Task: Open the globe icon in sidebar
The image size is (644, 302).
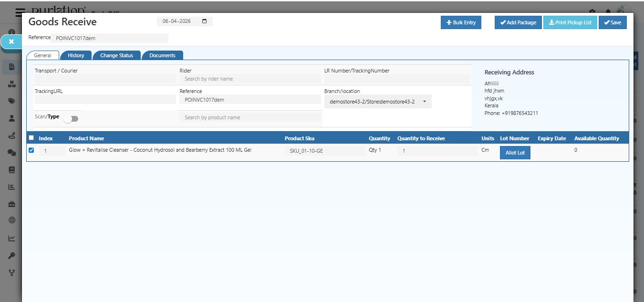Action: (x=12, y=220)
